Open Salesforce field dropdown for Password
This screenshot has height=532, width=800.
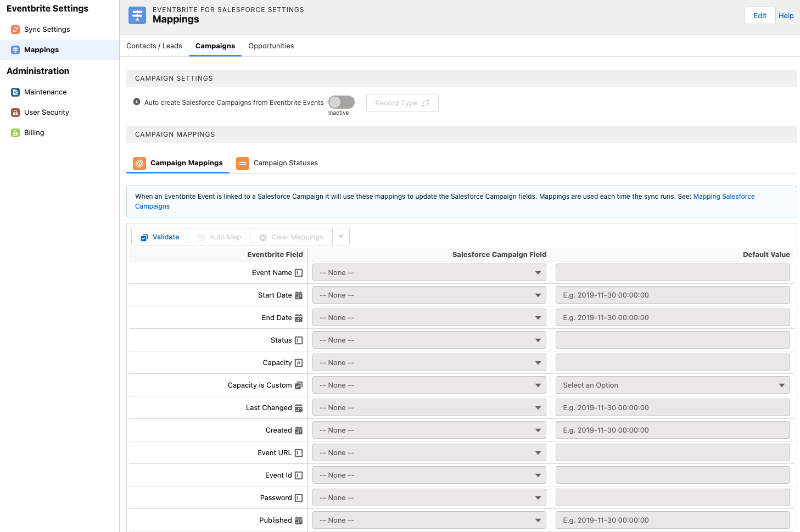tap(429, 498)
